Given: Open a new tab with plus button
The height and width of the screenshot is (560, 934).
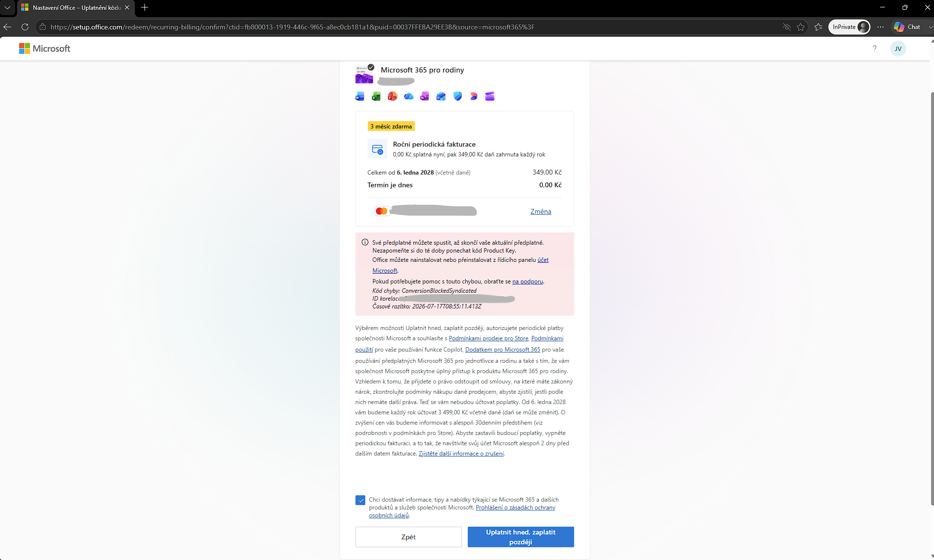Looking at the screenshot, I should click(x=145, y=7).
